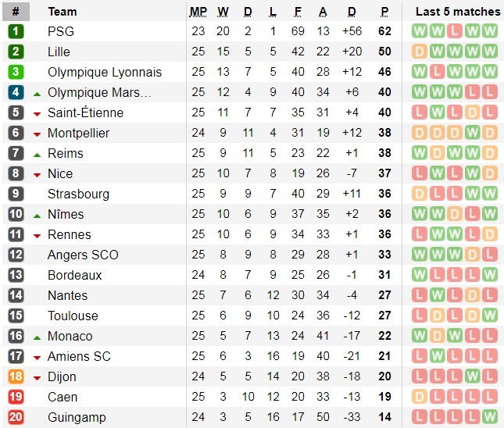Click Lille's draw badge in last matches
504x428 pixels.
(420, 52)
